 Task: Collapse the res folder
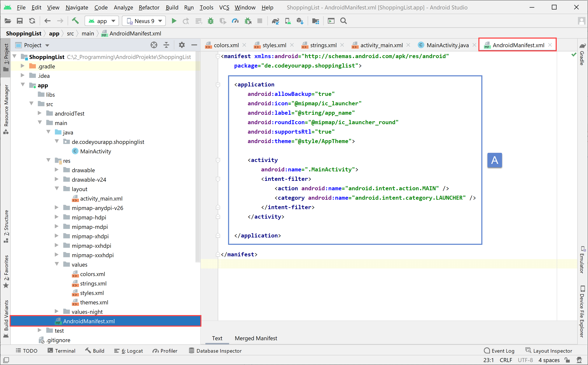[48, 160]
